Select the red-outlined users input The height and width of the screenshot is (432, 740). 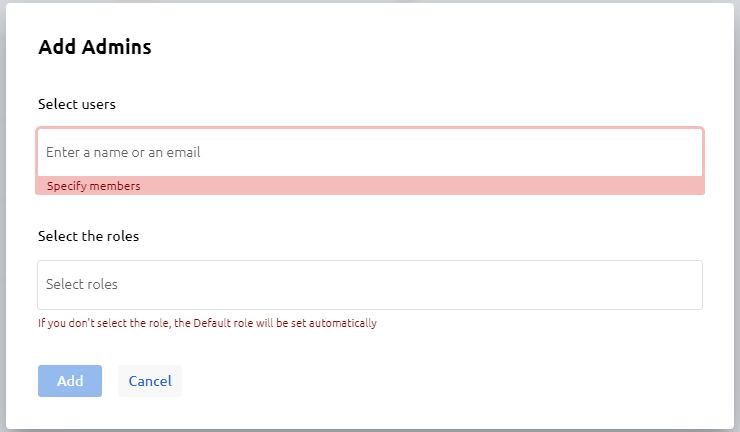[x=369, y=153]
